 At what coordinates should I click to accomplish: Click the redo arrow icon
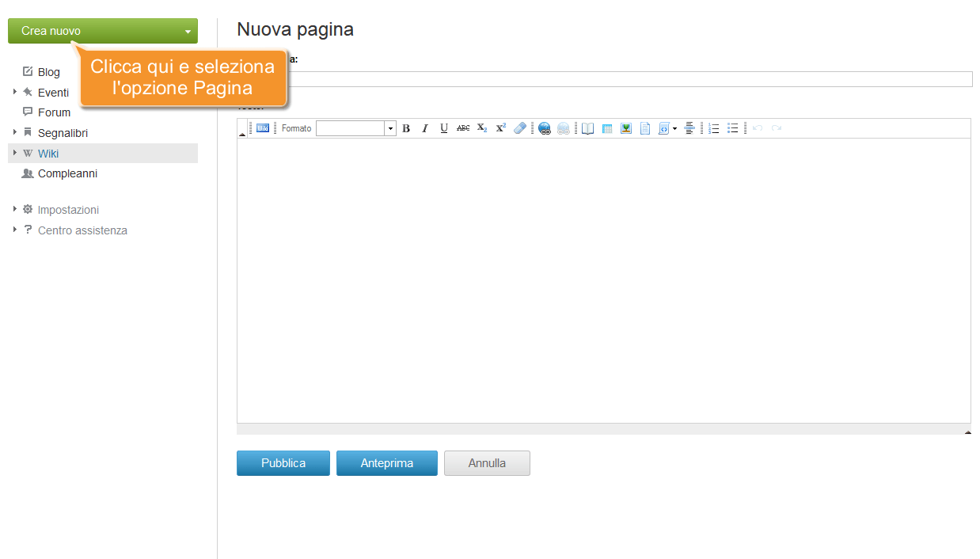777,128
